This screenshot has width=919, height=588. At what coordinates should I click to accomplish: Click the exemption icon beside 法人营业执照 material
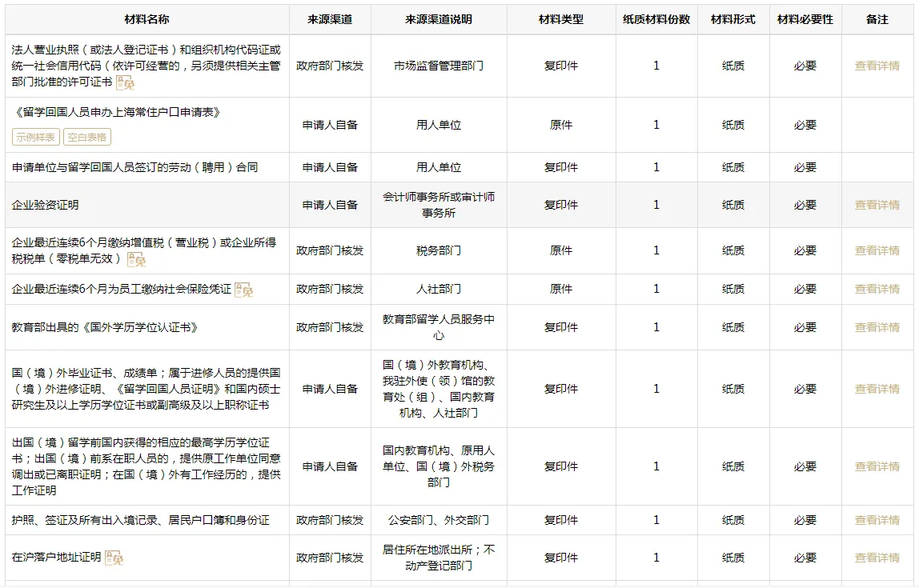point(126,83)
